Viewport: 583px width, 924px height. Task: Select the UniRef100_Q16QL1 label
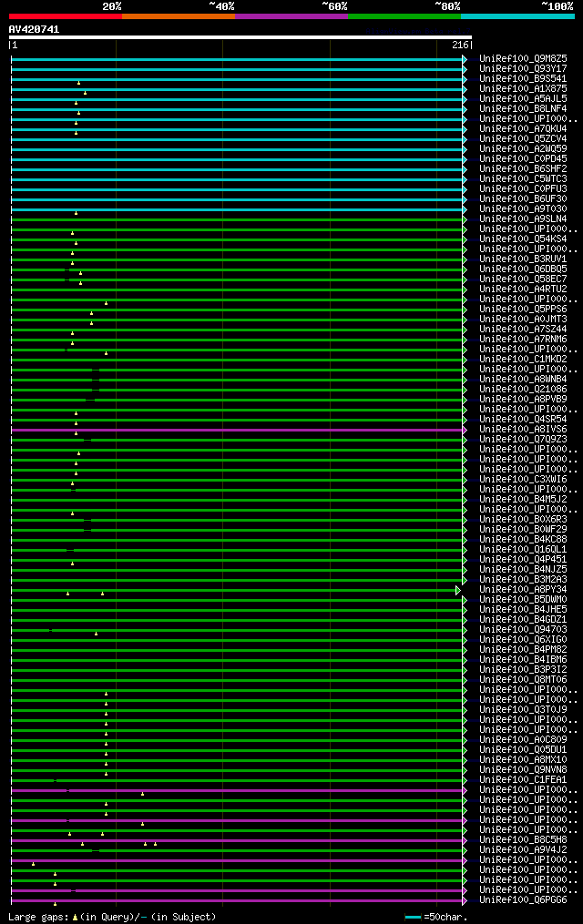(523, 550)
